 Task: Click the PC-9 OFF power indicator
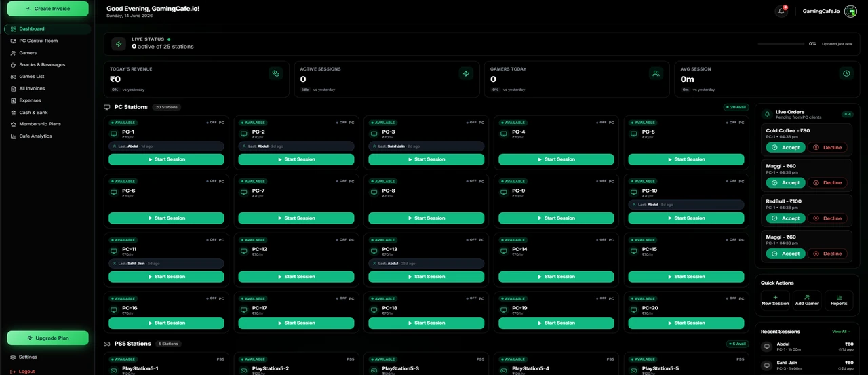click(x=601, y=181)
